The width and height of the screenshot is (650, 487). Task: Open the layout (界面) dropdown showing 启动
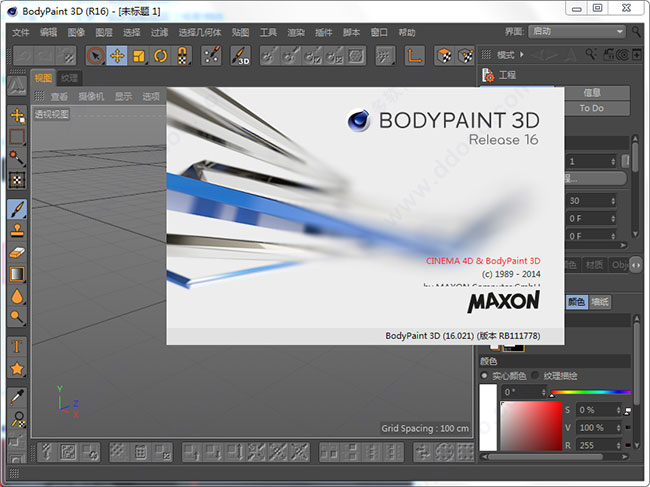tap(577, 31)
